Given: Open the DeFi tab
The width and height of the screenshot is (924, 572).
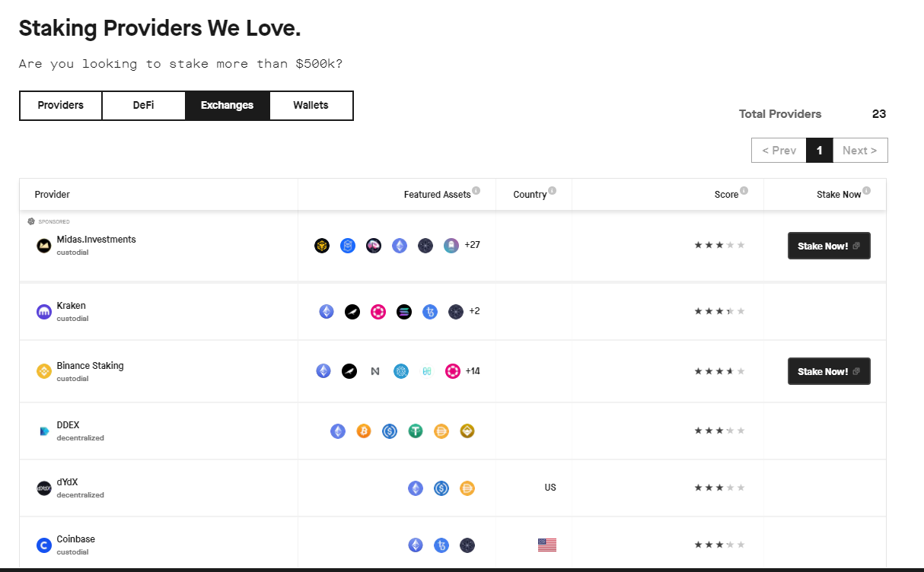Looking at the screenshot, I should coord(143,106).
